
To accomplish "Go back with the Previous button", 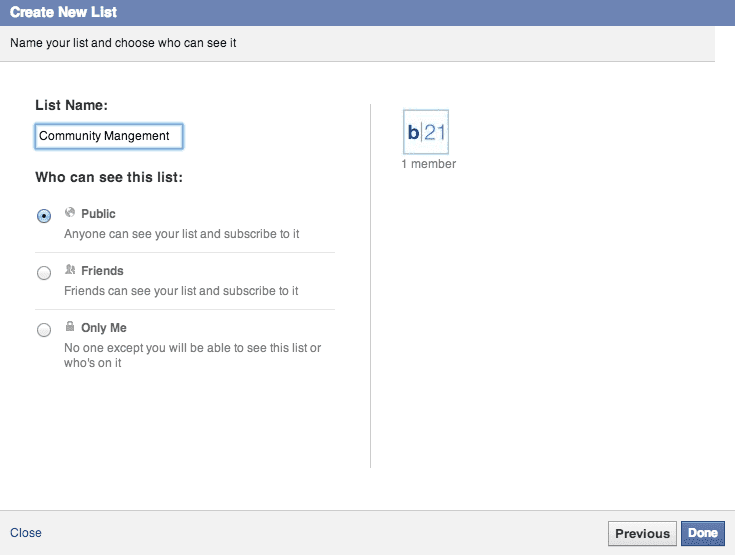I will pyautogui.click(x=642, y=533).
